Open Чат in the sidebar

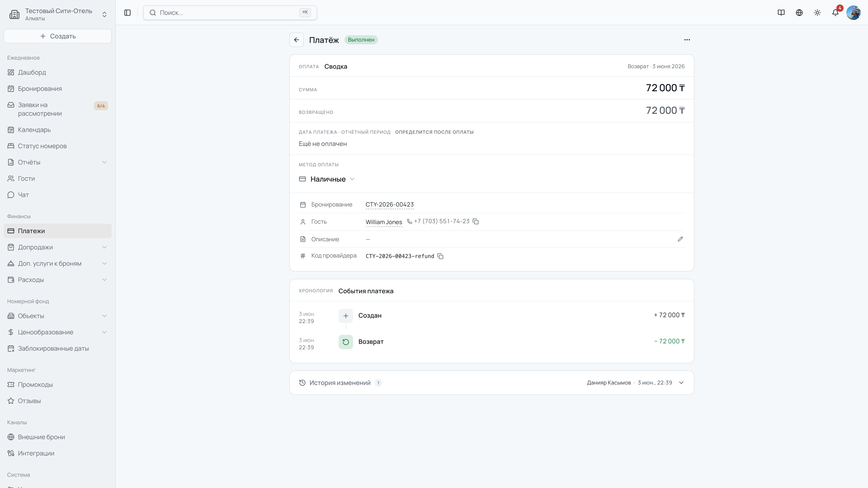58,195
